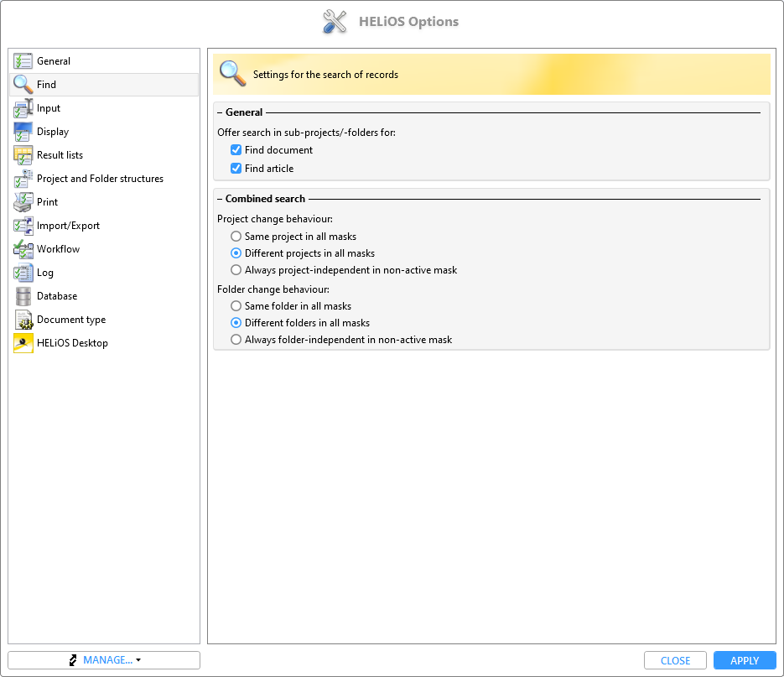The image size is (784, 677).
Task: Click the Database cylinder icon
Action: 23,296
